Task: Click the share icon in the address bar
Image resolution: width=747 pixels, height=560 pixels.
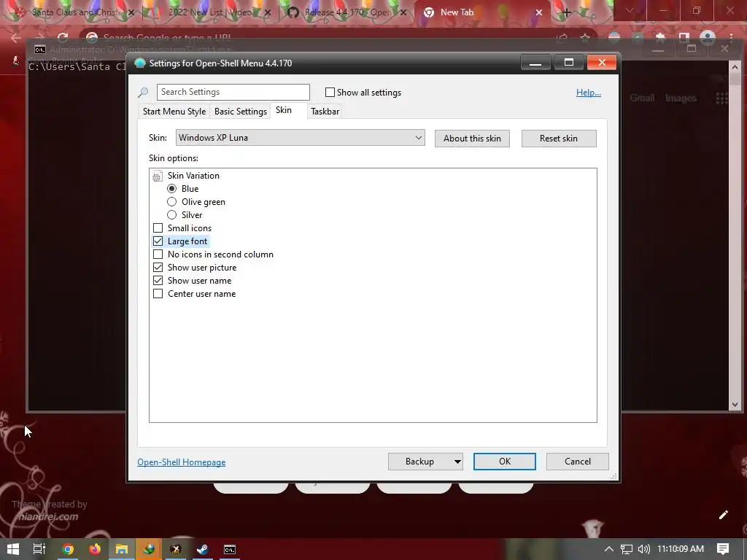Action: pyautogui.click(x=562, y=38)
